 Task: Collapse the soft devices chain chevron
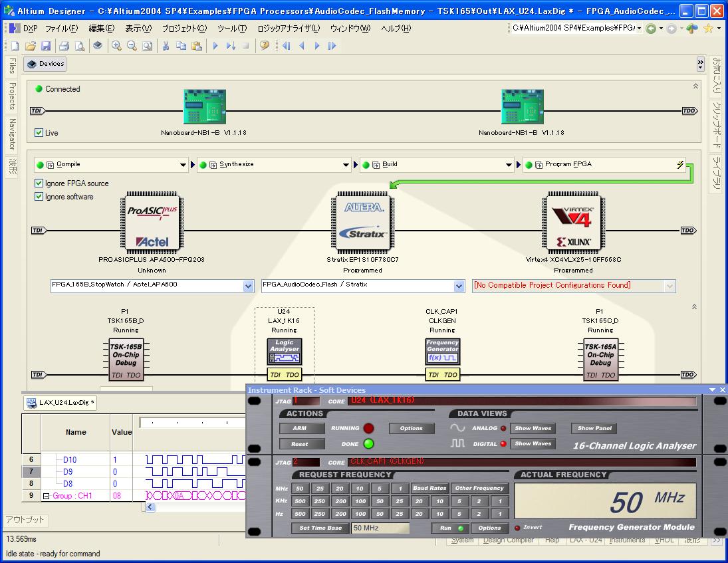[x=694, y=307]
